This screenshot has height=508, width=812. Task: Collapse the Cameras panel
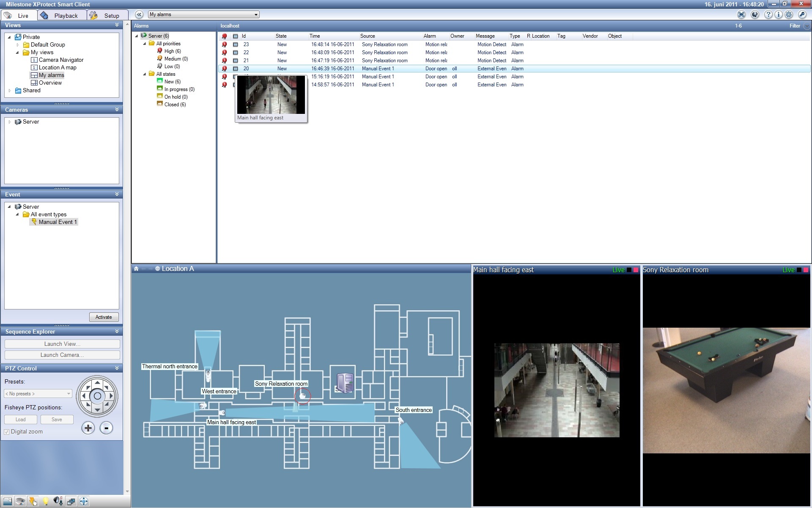click(117, 110)
